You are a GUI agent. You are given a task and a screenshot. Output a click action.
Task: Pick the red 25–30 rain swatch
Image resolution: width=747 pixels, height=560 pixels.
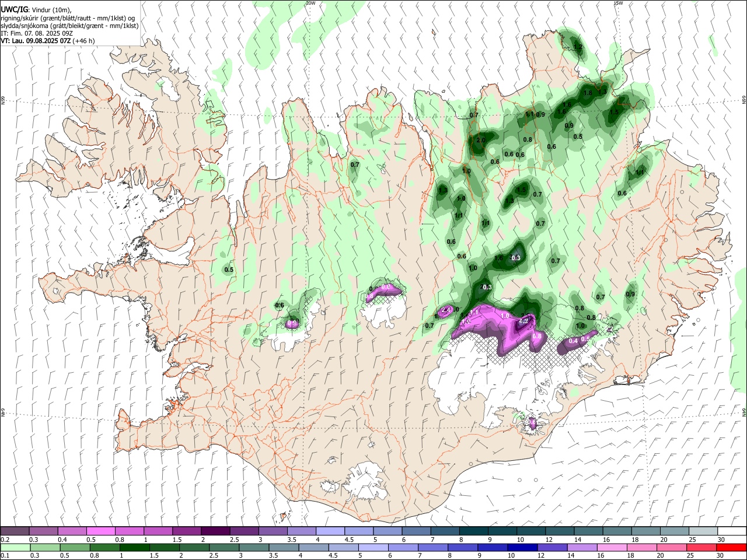(701, 547)
